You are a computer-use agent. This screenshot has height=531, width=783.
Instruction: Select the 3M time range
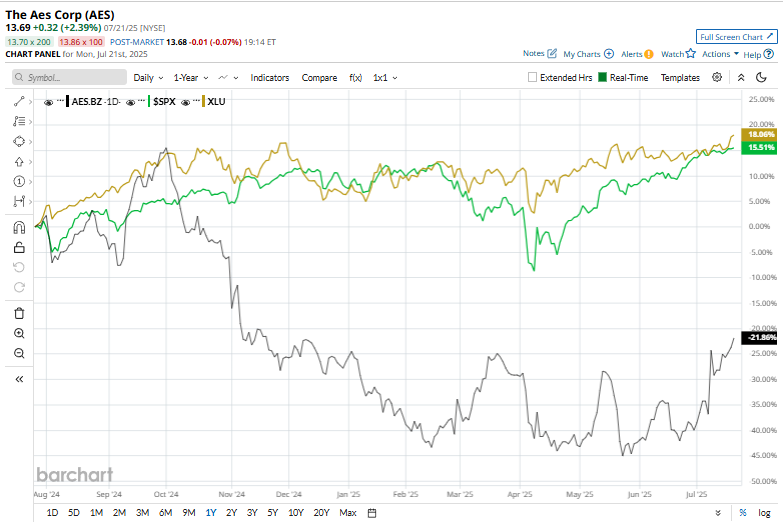pos(142,513)
